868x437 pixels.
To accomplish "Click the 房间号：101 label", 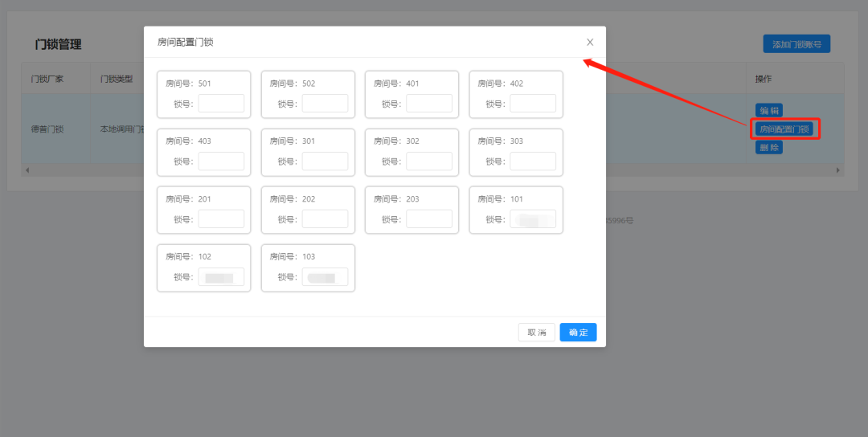I will click(501, 199).
